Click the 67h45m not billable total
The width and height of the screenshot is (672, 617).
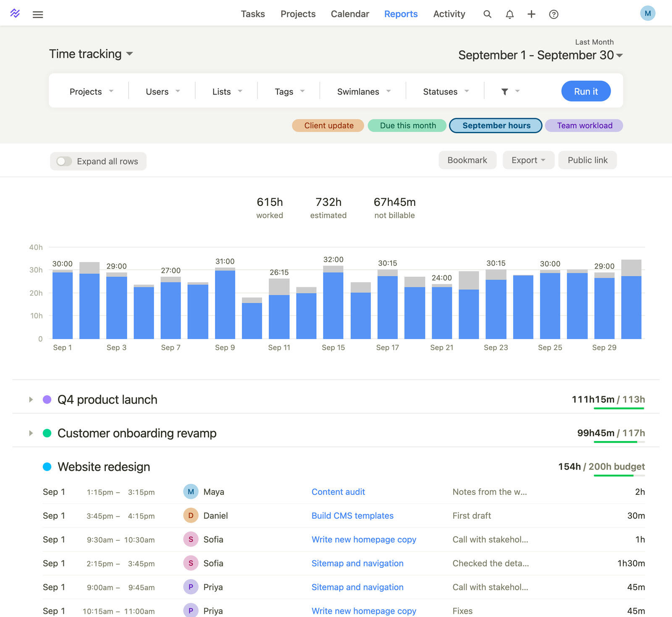point(394,208)
